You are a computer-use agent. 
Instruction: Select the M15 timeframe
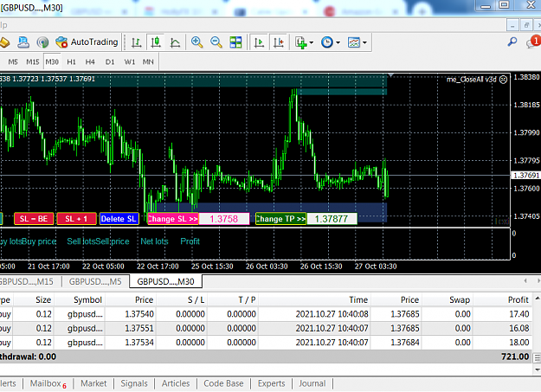33,61
